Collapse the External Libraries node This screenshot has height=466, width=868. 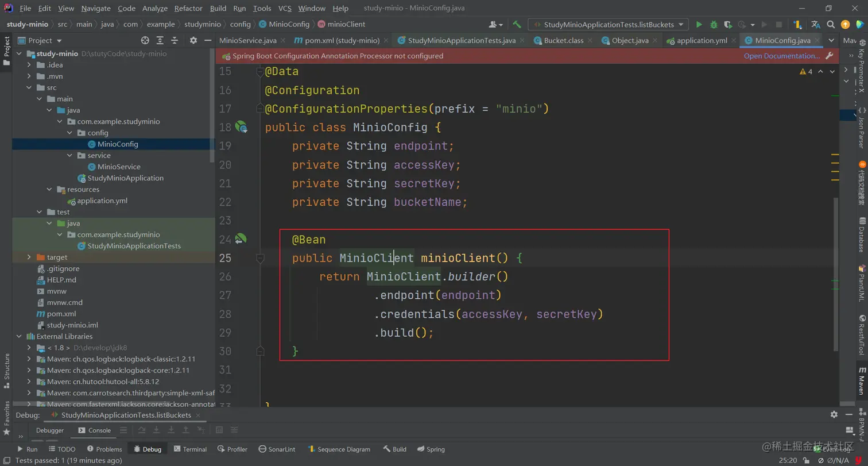pyautogui.click(x=19, y=337)
